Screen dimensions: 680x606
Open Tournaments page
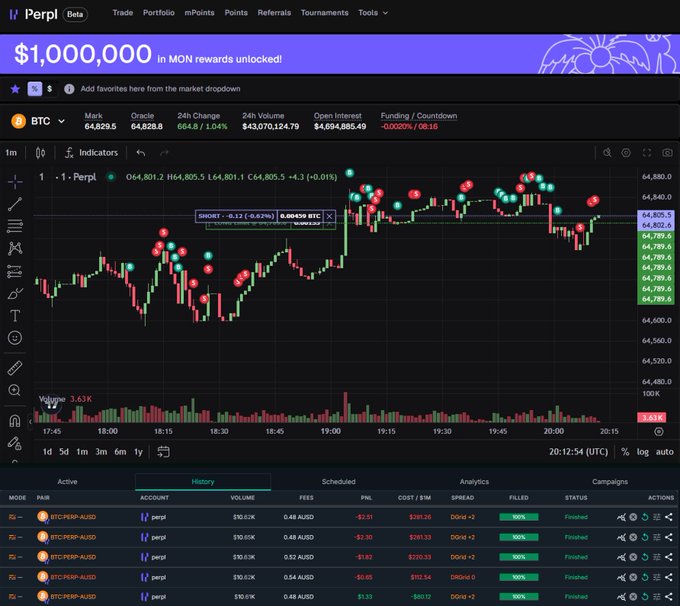[324, 13]
